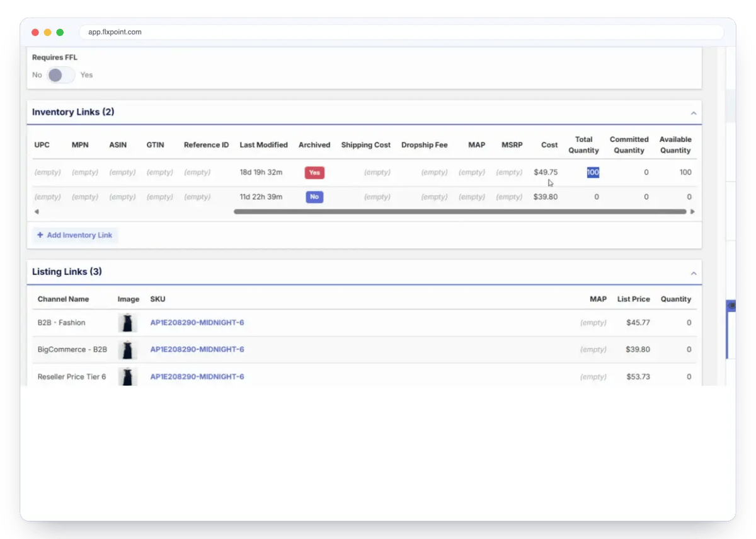Click the Archived column header
This screenshot has height=539, width=756.
314,145
